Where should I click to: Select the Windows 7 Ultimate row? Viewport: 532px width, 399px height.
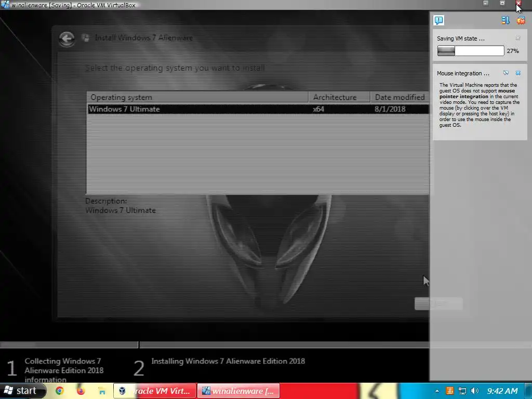[x=258, y=109]
